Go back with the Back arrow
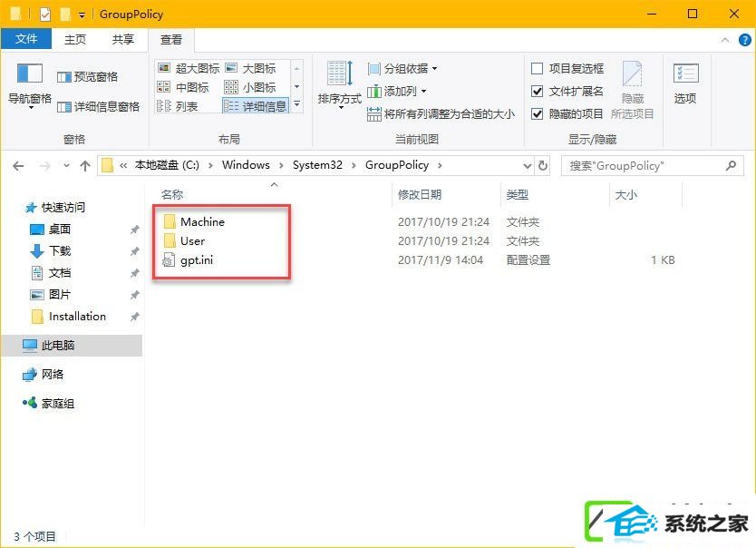The width and height of the screenshot is (756, 548). point(18,166)
